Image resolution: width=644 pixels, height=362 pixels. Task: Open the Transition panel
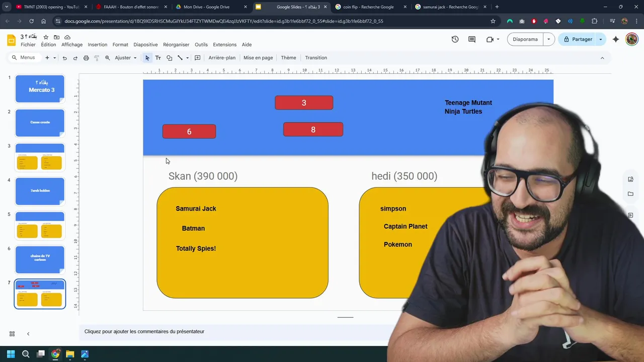coord(316,58)
